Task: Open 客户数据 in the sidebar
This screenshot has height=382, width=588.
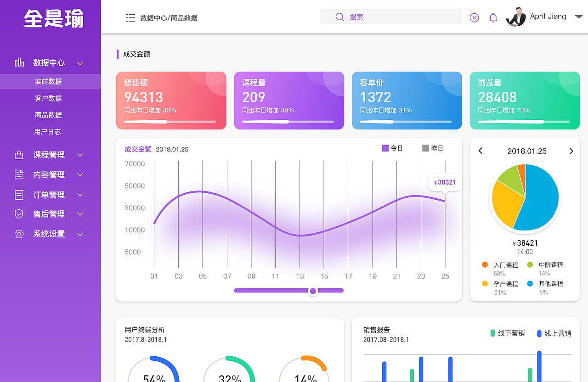Action: coord(48,98)
